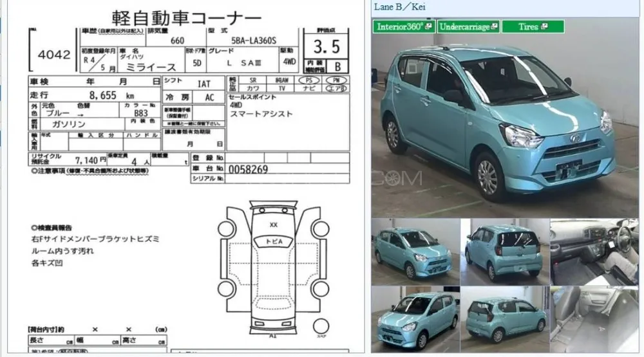Screen dimensions: 644x357
Task: Select the rear view thumbnail in middle row
Action: pyautogui.click(x=505, y=252)
